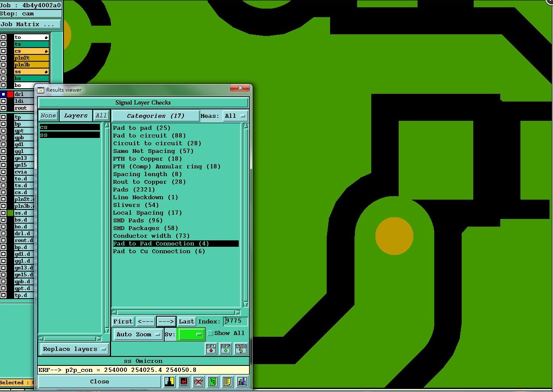Image resolution: width=553 pixels, height=392 pixels.
Task: Toggle display checkbox for layer pln2t
Action: pos(3,58)
